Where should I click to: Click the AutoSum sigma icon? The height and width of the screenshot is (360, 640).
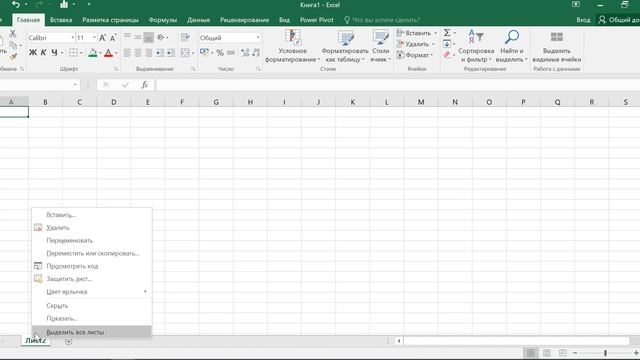point(447,33)
